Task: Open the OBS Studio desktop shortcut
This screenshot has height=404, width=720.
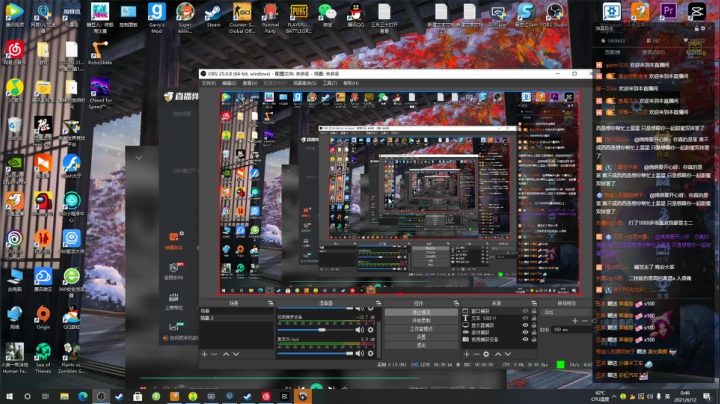Action: (x=555, y=15)
